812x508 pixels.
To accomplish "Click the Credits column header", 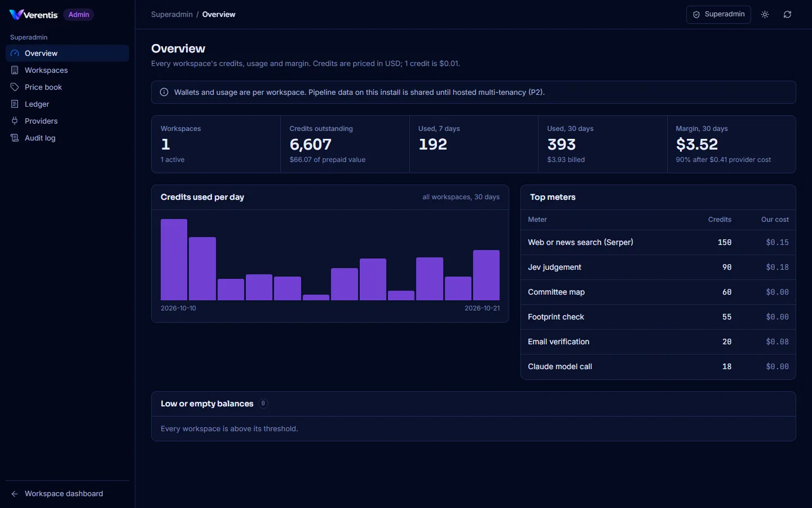I will 720,220.
